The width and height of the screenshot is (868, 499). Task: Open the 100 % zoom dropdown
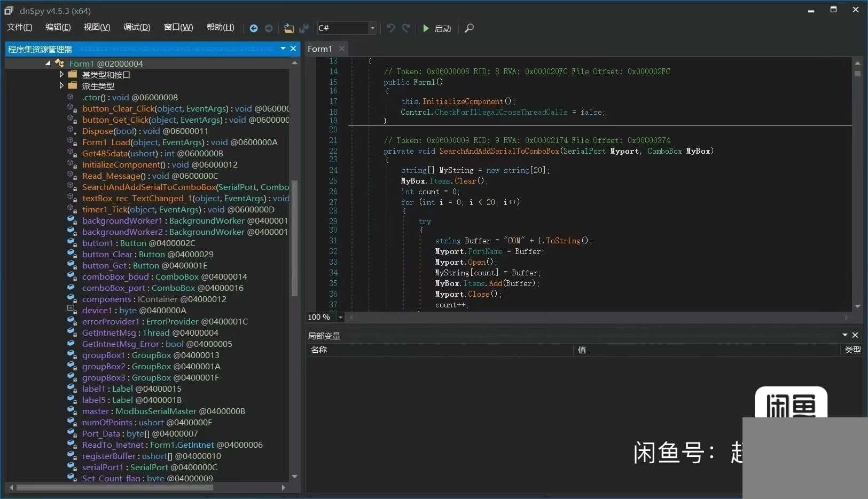(x=340, y=317)
